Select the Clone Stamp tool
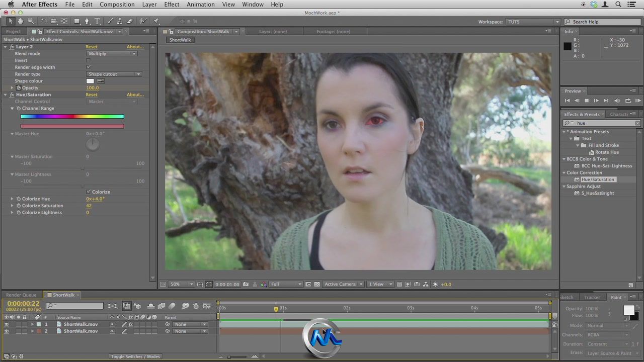This screenshot has width=644, height=362. (120, 21)
